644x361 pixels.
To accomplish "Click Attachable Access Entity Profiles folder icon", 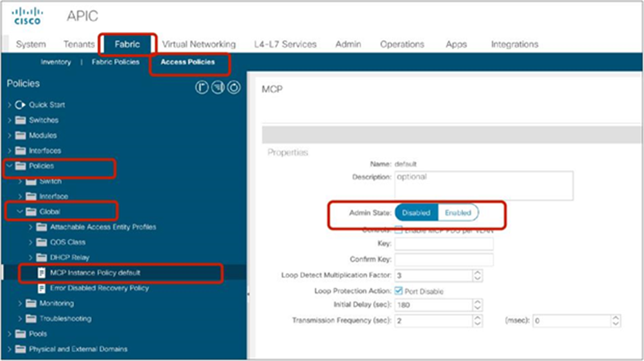I will tap(42, 227).
